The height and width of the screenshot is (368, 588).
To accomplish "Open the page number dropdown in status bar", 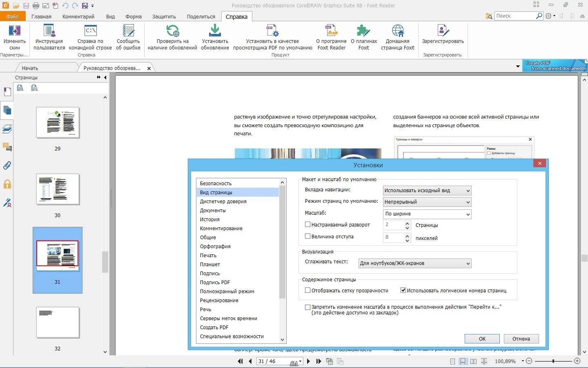I will tap(301, 361).
